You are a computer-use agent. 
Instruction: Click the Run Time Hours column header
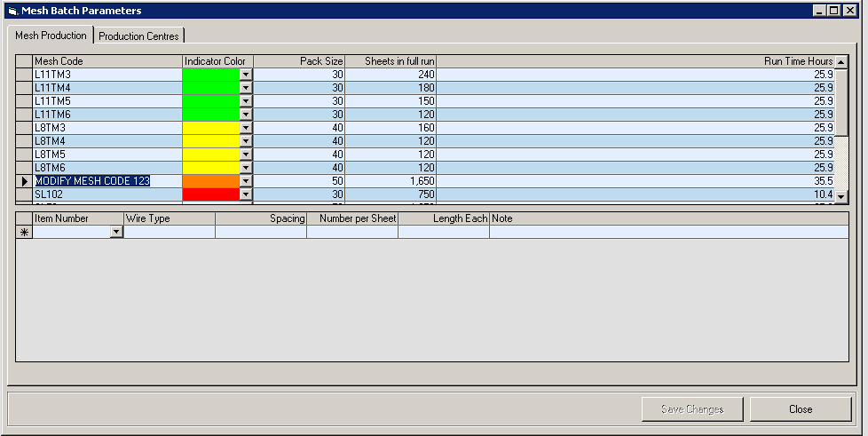(635, 61)
